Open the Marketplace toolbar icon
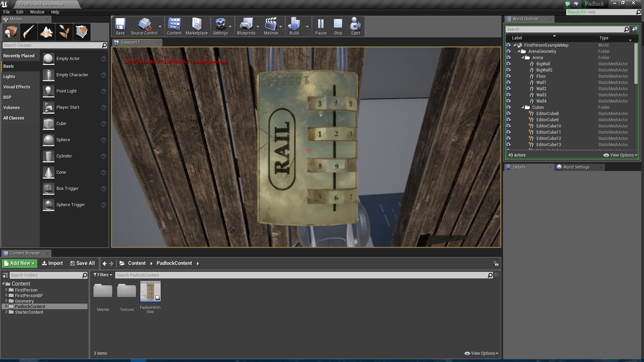This screenshot has height=362, width=644. tap(197, 27)
